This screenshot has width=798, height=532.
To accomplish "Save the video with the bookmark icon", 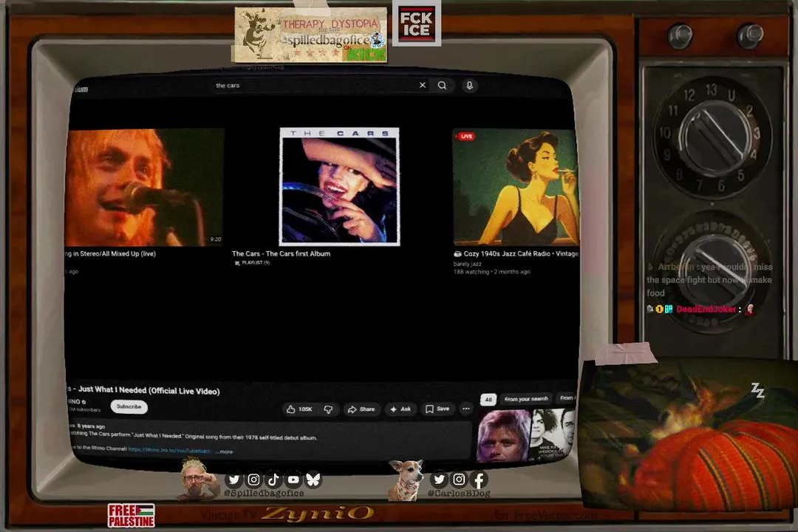I will pyautogui.click(x=437, y=409).
